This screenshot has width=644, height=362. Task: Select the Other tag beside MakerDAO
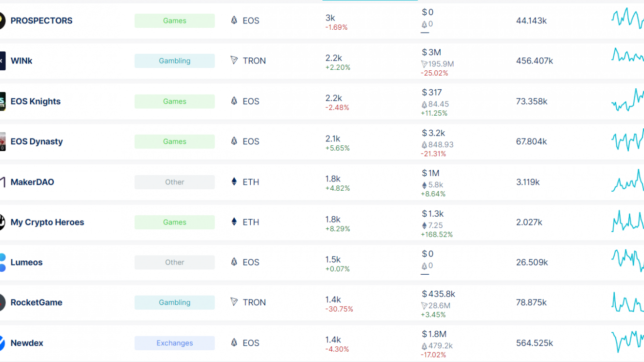click(x=175, y=182)
